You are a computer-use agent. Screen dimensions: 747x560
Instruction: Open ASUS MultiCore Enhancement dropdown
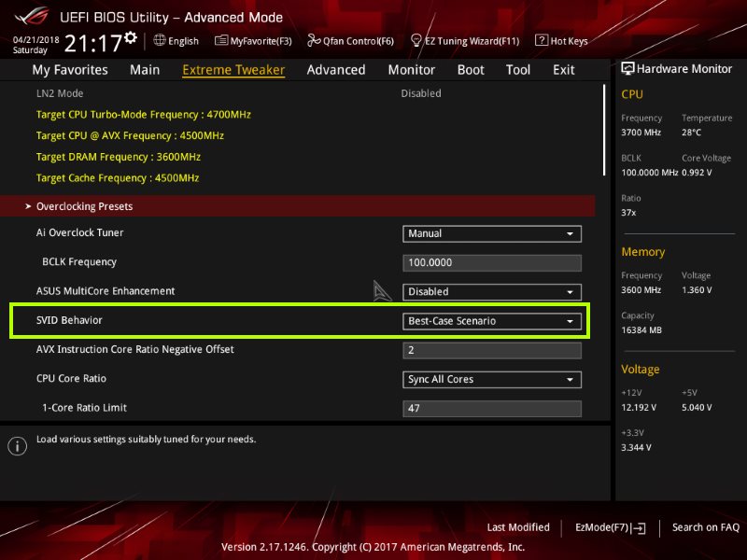pyautogui.click(x=492, y=292)
